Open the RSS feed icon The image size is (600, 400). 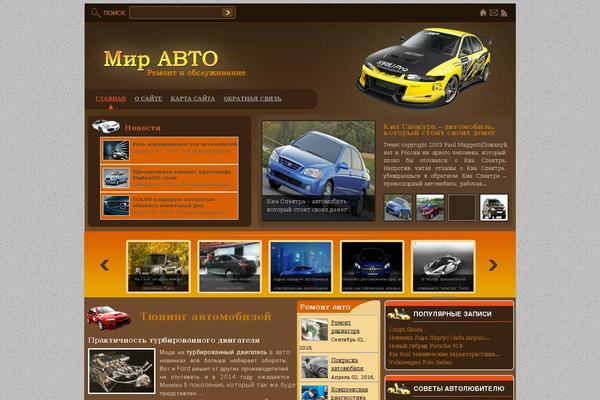504,13
